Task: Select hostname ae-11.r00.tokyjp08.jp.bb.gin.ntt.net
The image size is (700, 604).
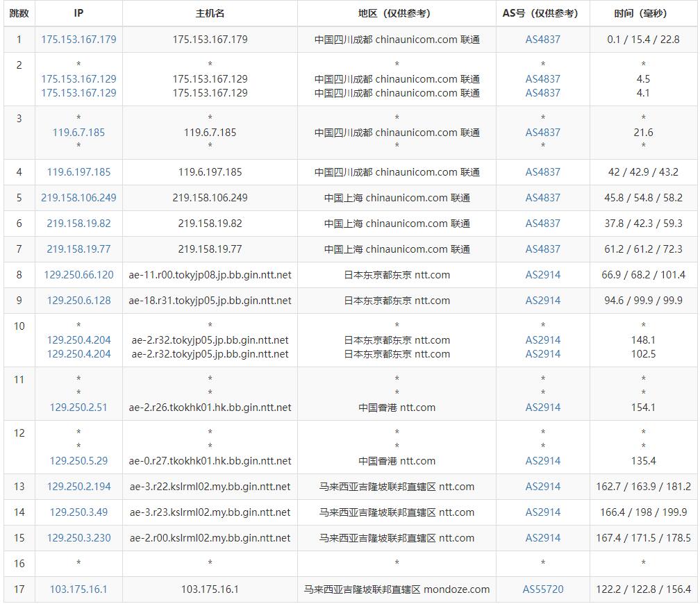Action: click(x=210, y=274)
